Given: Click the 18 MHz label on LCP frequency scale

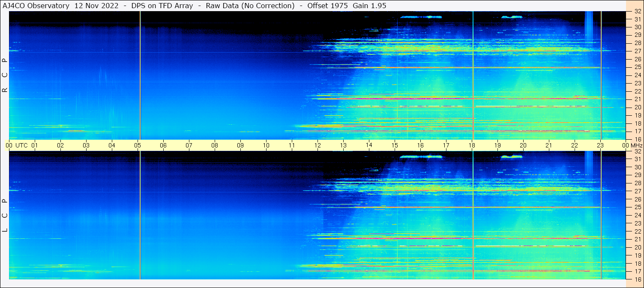Looking at the screenshot, I should click(638, 263).
